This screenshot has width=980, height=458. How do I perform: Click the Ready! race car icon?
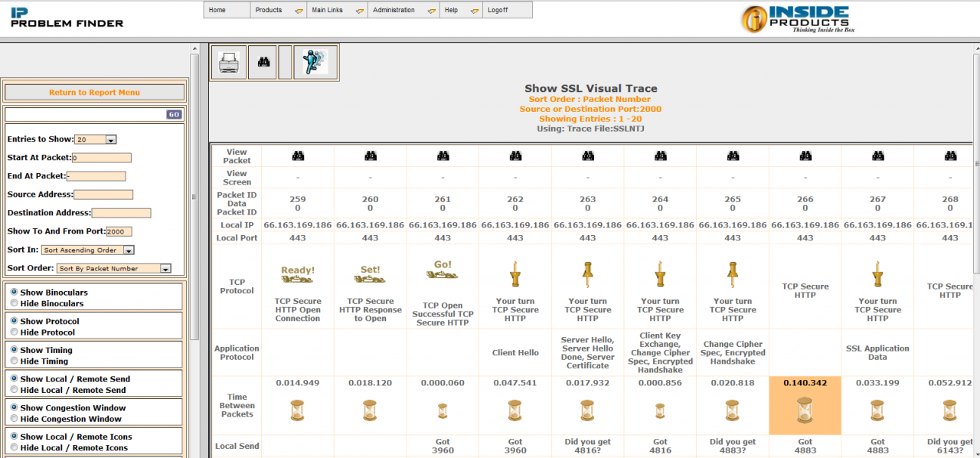(298, 274)
